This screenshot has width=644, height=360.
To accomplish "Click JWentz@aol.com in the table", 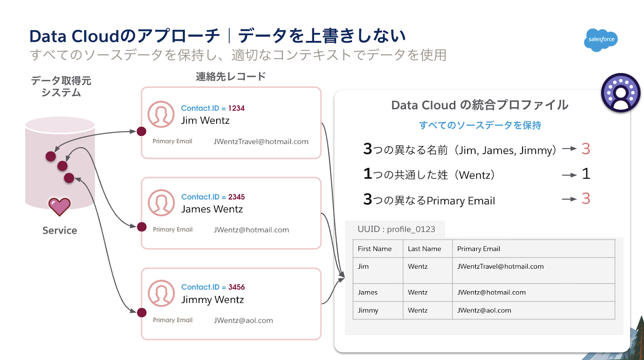I will tap(484, 311).
